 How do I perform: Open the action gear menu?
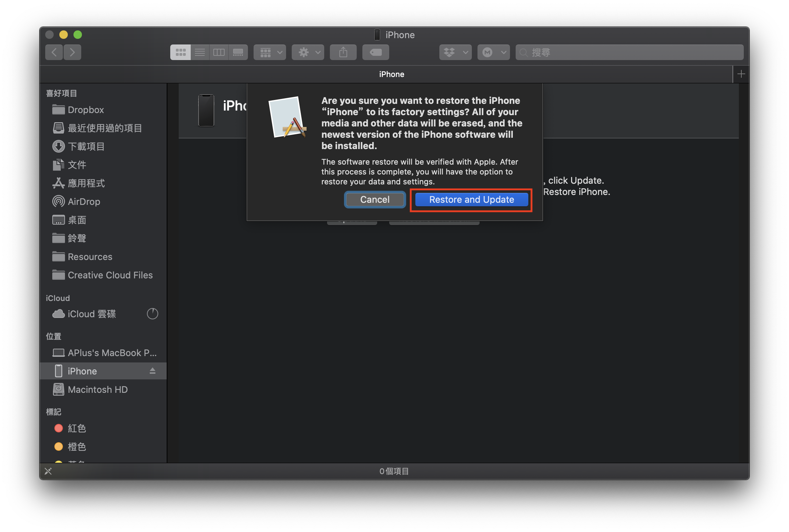(308, 52)
